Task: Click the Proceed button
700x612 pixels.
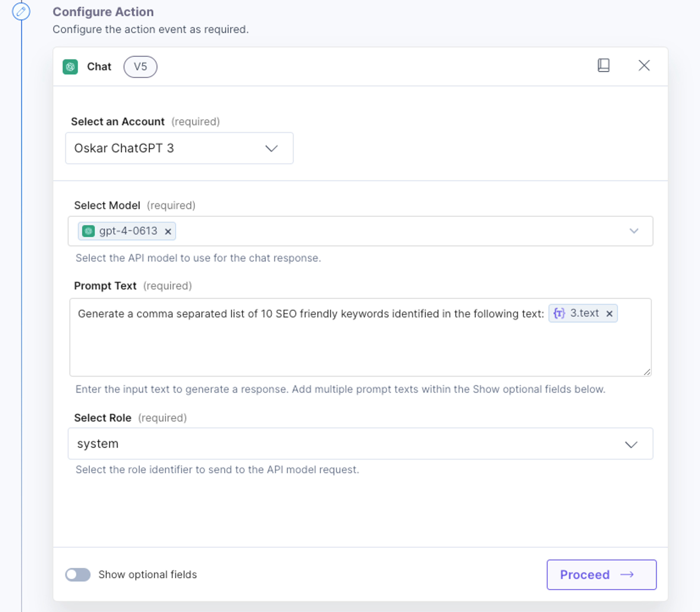Action: pyautogui.click(x=601, y=574)
